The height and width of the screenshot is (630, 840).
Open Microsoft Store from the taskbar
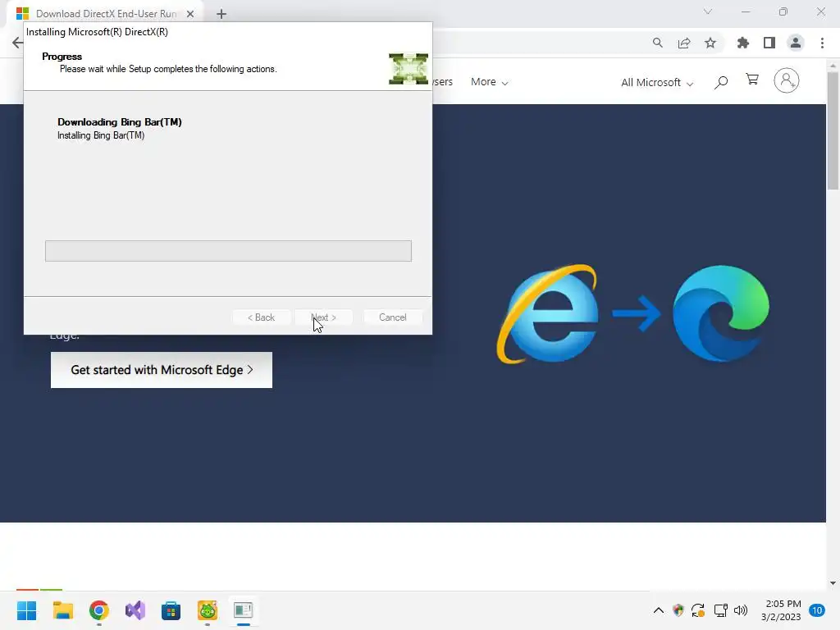tap(171, 610)
